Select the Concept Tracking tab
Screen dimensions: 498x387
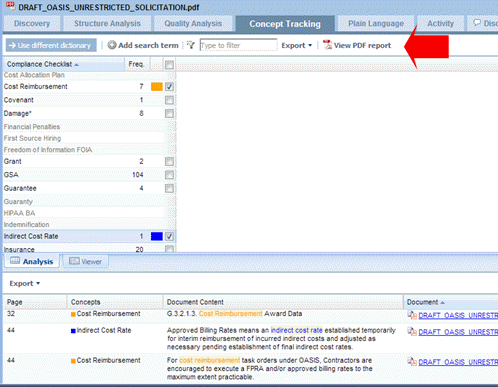pyautogui.click(x=285, y=24)
